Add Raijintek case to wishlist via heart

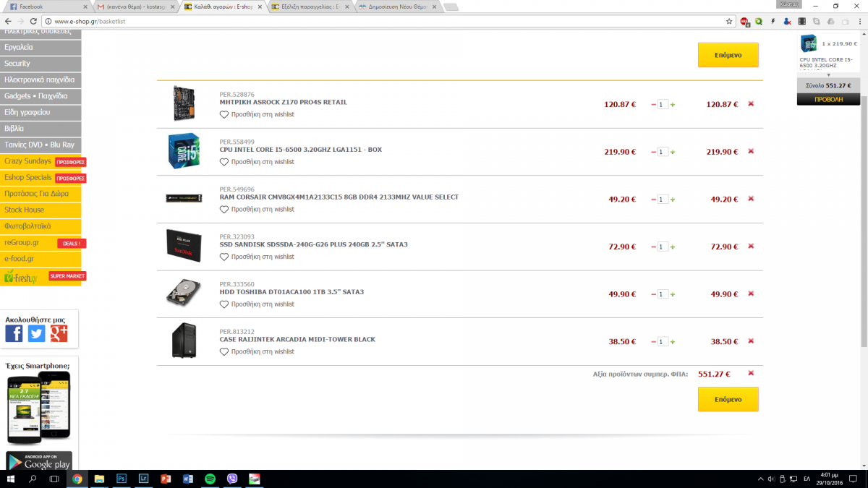tap(224, 351)
